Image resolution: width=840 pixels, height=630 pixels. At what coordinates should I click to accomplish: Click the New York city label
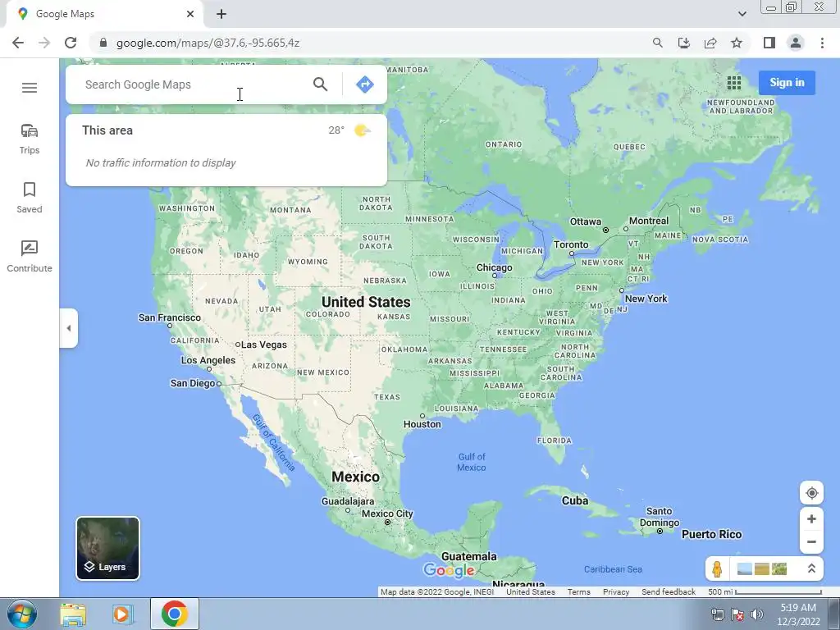tap(646, 299)
